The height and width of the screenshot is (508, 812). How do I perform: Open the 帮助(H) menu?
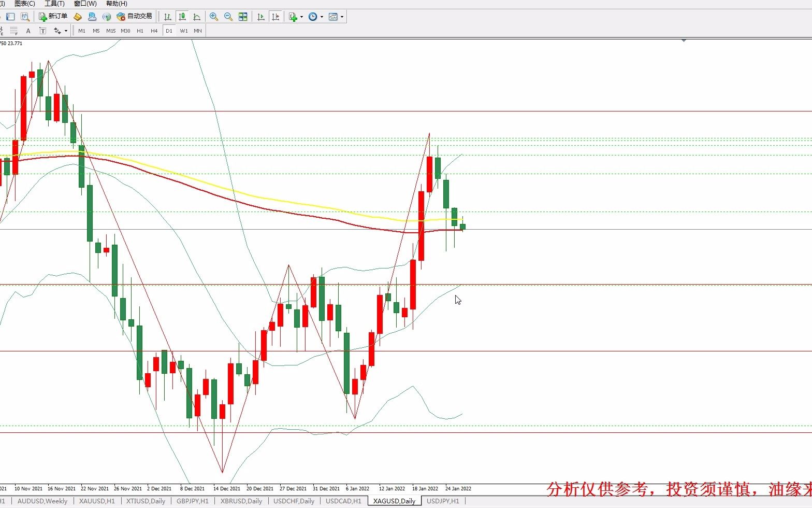click(117, 4)
